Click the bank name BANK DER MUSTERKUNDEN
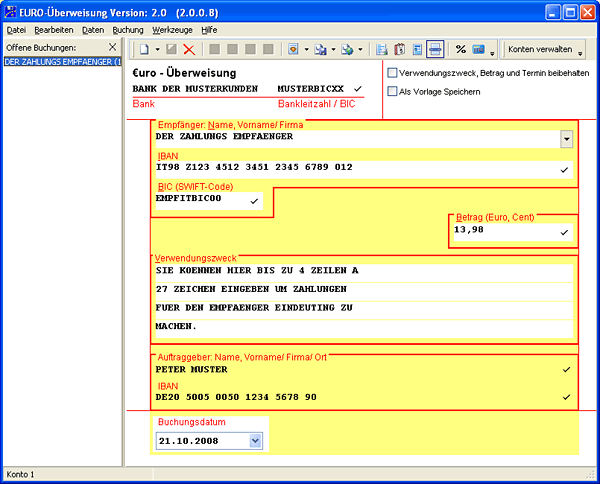Screen dimensions: 600x484 coord(195,89)
